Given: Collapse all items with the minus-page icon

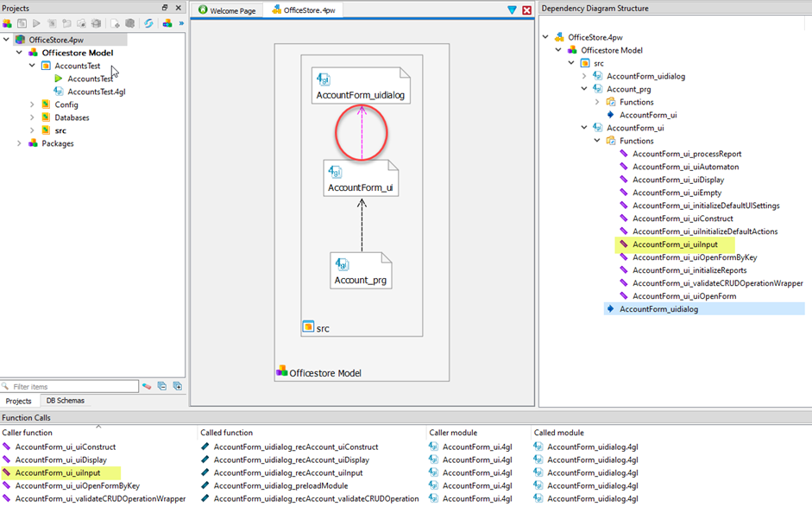Looking at the screenshot, I should pyautogui.click(x=161, y=387).
